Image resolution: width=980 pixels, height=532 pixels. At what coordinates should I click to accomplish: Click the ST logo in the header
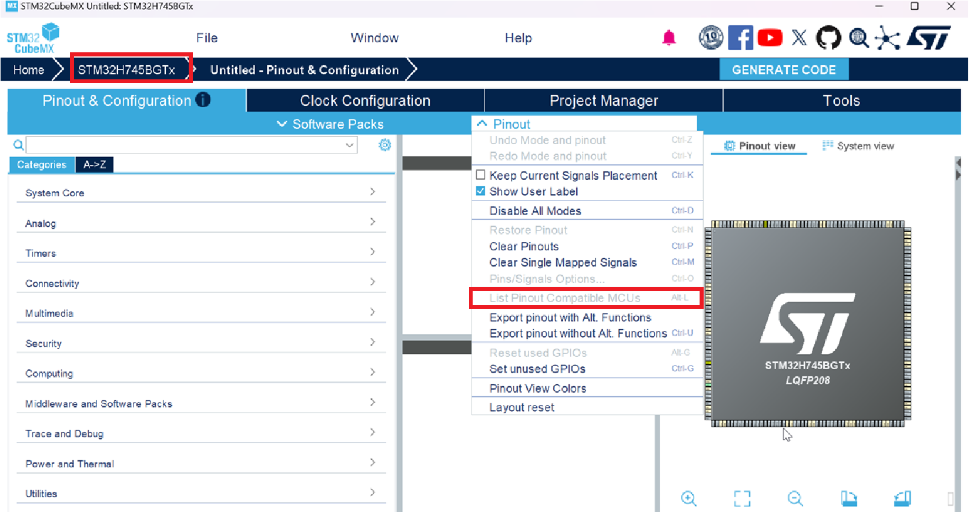pyautogui.click(x=929, y=38)
